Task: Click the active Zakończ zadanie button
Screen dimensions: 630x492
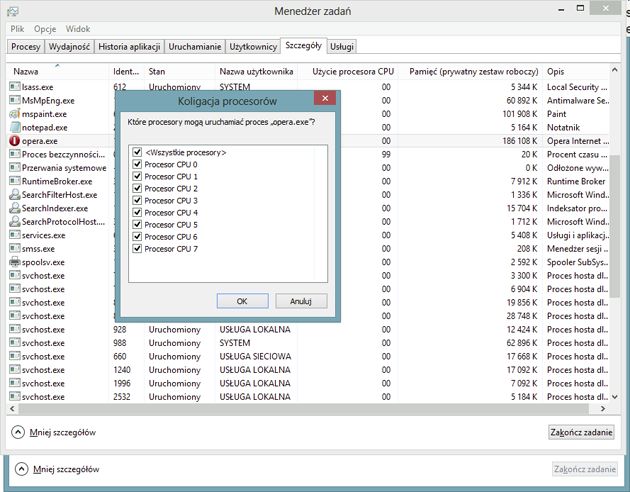Action: pyautogui.click(x=581, y=432)
